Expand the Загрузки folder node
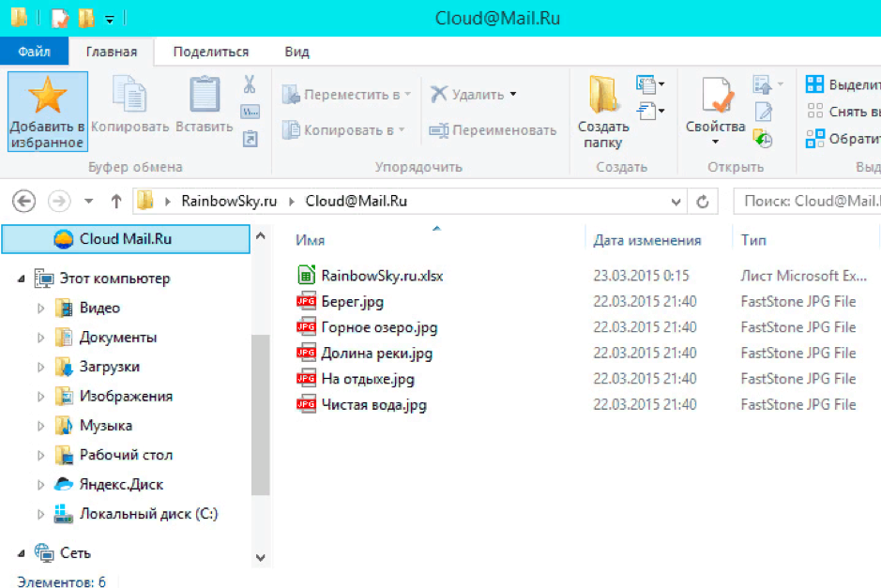881x588 pixels. (x=40, y=367)
